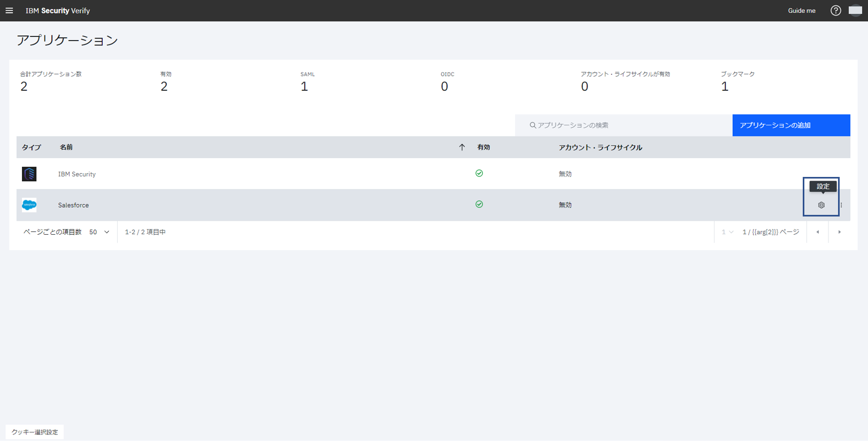
Task: Open the user profile avatar
Action: [x=855, y=11]
